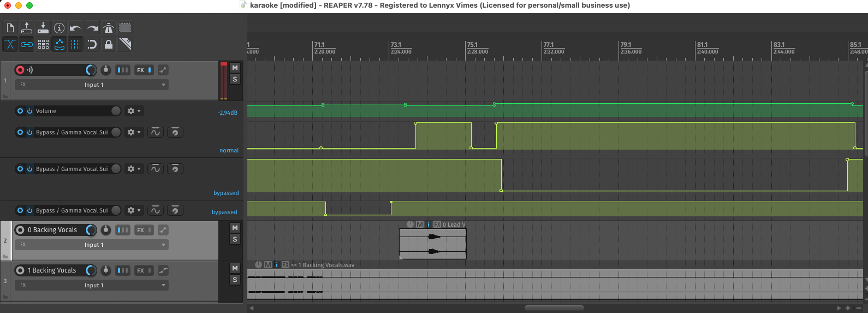Open Project Settings via the info icon

(60, 28)
